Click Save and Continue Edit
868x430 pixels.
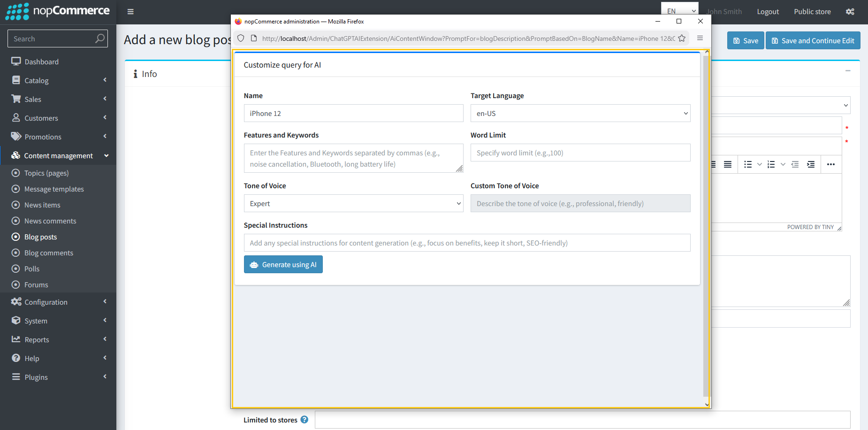[813, 40]
